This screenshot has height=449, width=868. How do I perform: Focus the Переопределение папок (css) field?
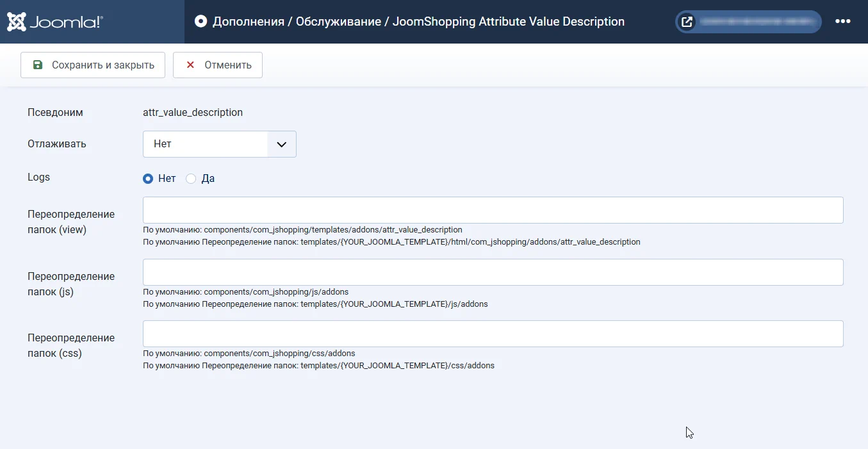click(x=493, y=334)
